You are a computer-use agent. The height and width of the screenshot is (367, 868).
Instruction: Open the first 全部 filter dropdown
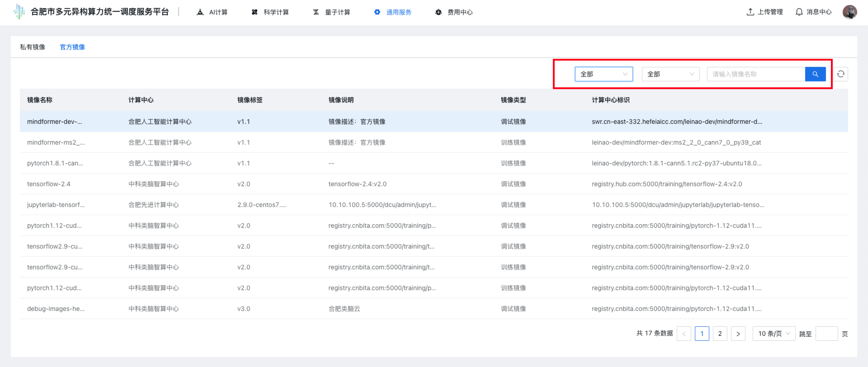pos(604,74)
